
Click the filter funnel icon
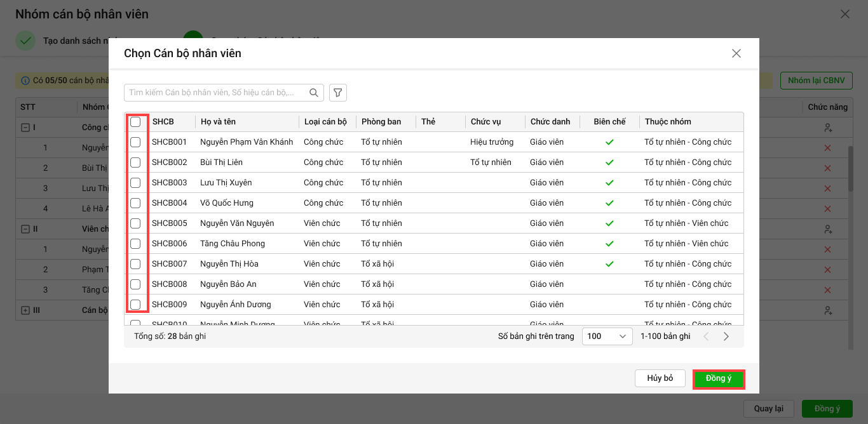(x=338, y=93)
